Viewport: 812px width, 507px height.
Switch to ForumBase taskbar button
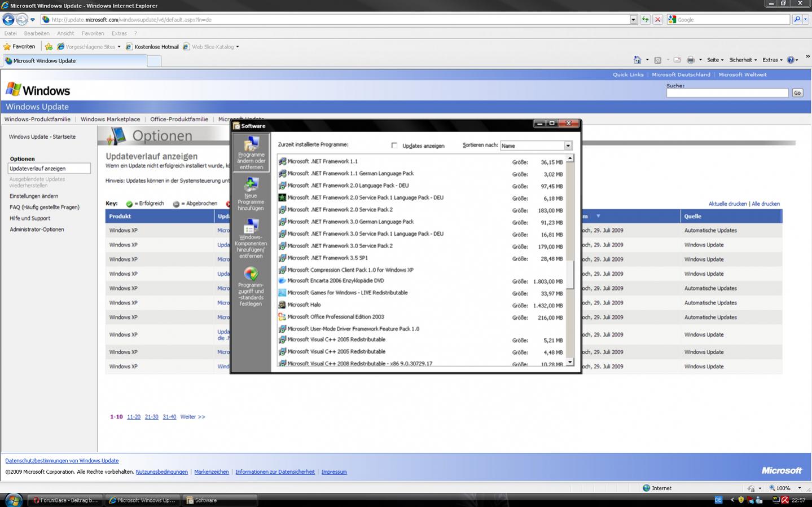coord(65,500)
